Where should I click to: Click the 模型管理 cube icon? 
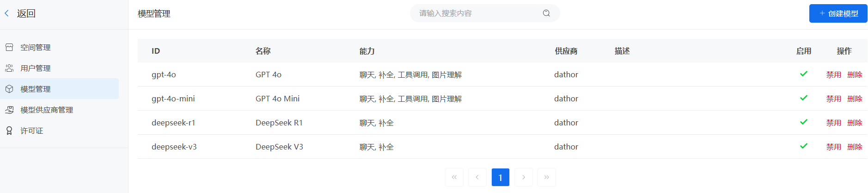coord(9,89)
